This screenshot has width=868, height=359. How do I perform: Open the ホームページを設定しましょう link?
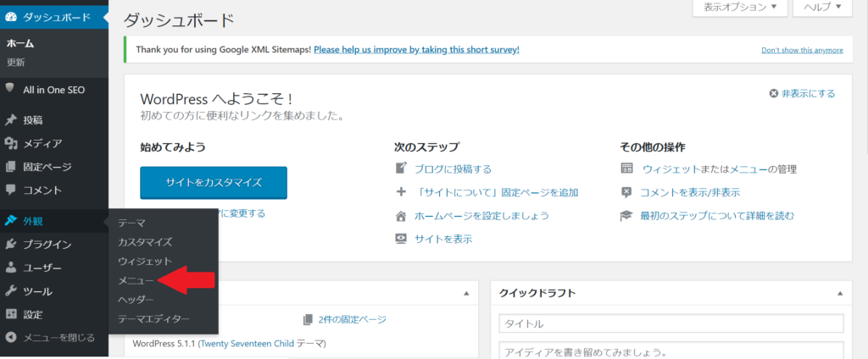point(481,216)
